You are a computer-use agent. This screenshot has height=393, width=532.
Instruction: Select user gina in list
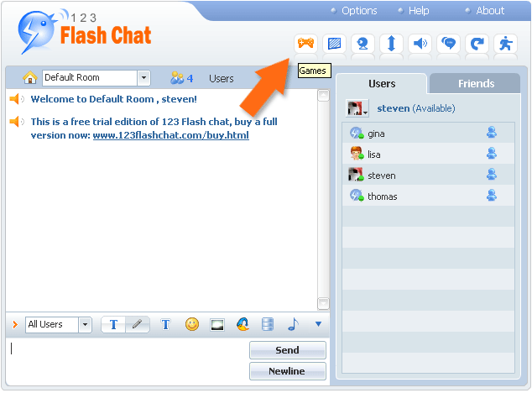[428, 133]
